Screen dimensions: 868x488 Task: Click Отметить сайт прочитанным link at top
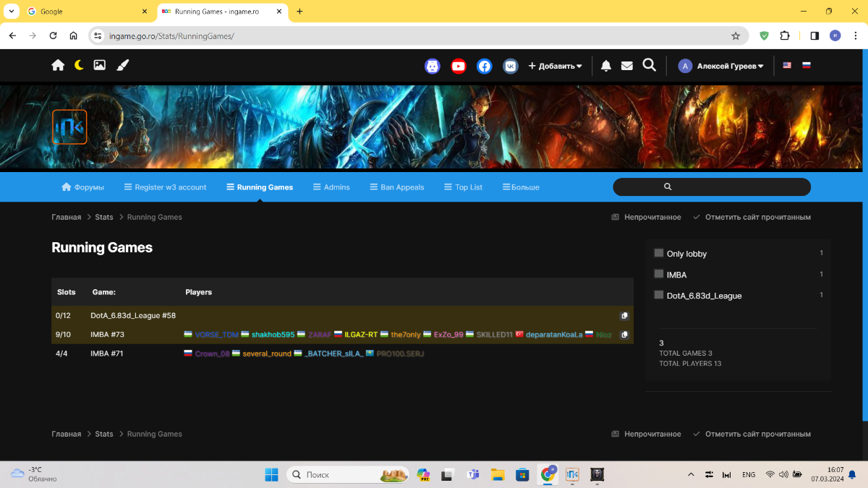click(752, 217)
